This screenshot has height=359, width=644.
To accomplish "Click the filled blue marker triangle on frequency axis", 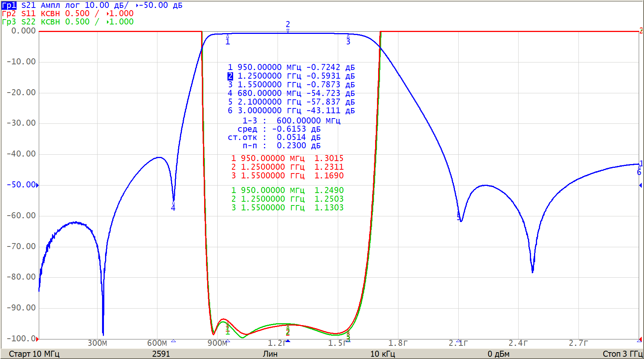I will [288, 341].
